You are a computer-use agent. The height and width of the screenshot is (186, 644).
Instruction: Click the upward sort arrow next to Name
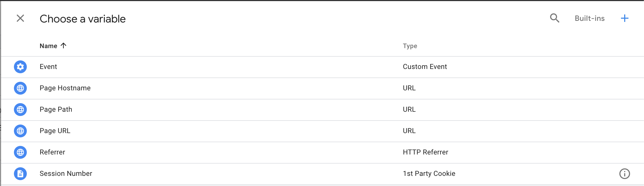click(63, 46)
